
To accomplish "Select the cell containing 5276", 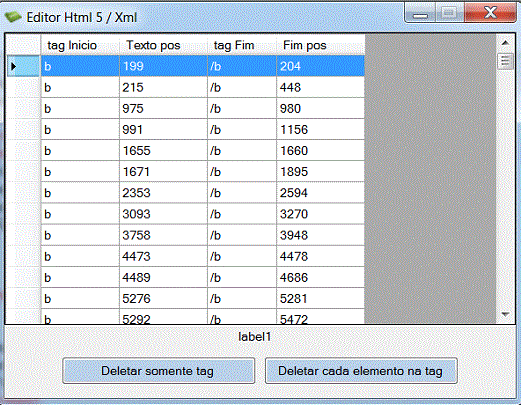I will point(163,299).
